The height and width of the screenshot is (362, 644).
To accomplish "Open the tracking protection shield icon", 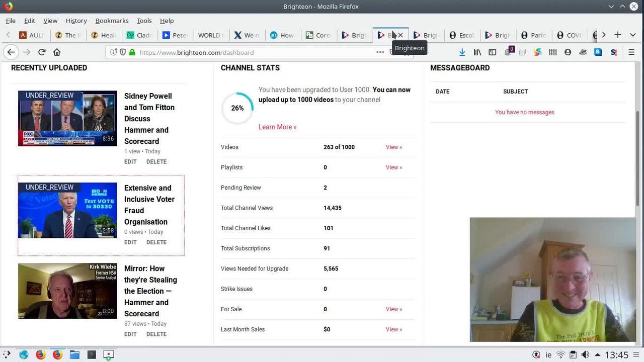I will (x=122, y=52).
